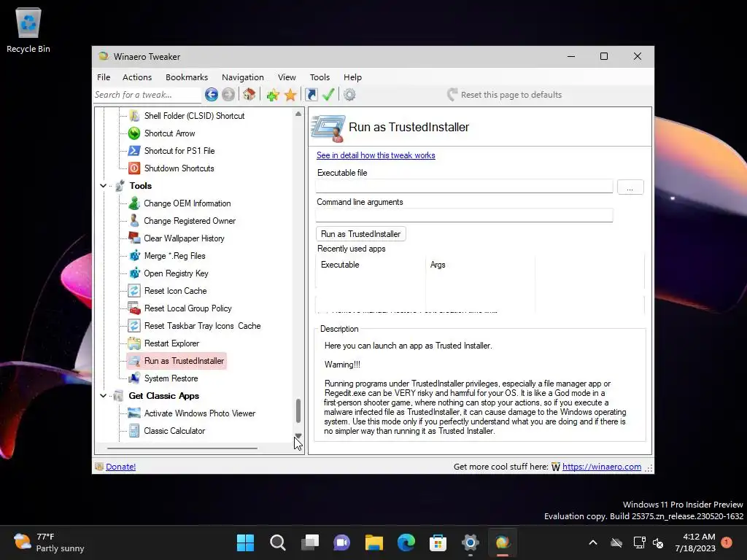Click the browse (...) button for executable
Image resolution: width=747 pixels, height=560 pixels.
tap(630, 187)
